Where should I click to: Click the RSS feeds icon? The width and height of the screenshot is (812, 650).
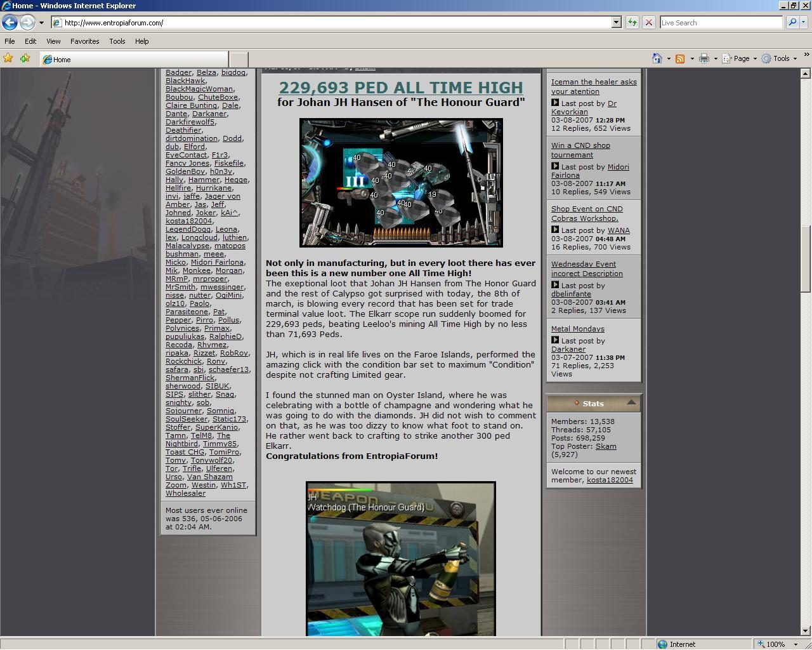(x=681, y=58)
